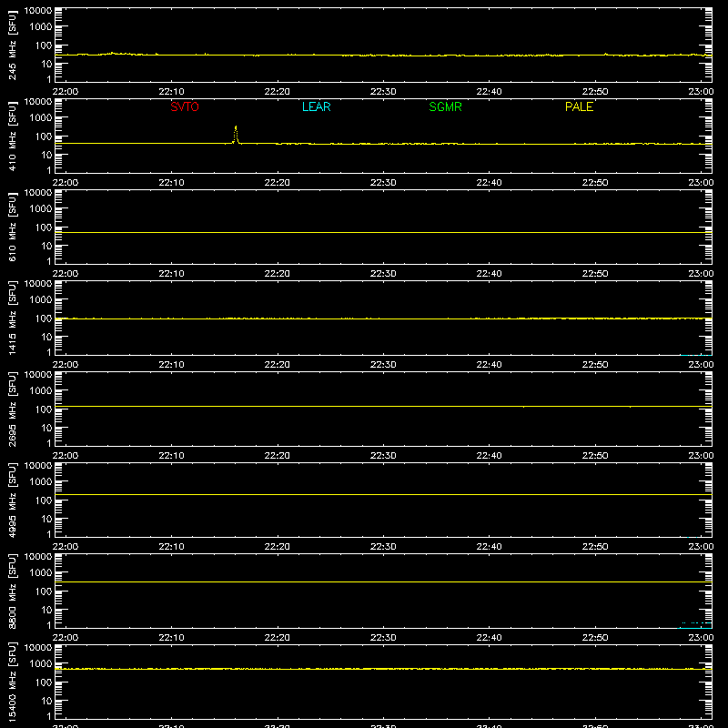Click the '1000' tick label on the 410 MHz axis
Screen dimensions: 728x728
[x=41, y=118]
